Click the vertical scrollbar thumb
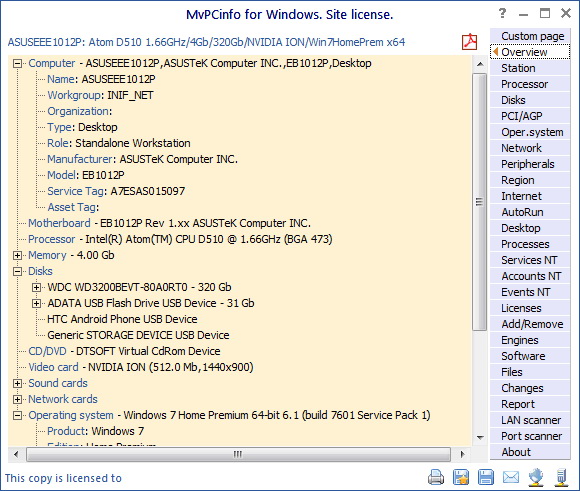Image resolution: width=580 pixels, height=491 pixels. (x=479, y=202)
